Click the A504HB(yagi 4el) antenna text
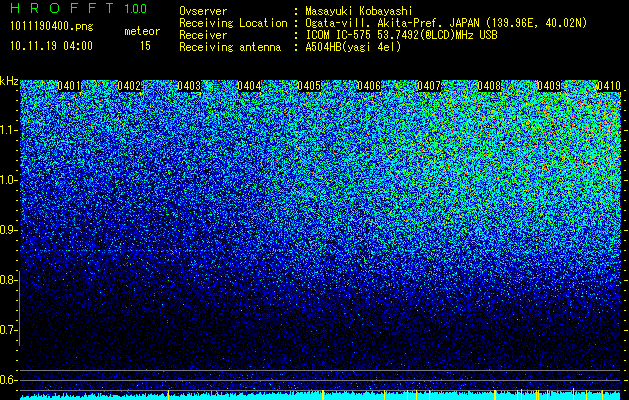Image resolution: width=629 pixels, height=400 pixels. (x=353, y=47)
